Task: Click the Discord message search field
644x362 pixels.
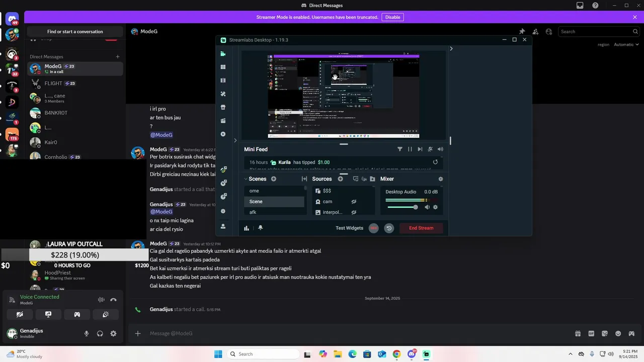Action: (x=598, y=31)
